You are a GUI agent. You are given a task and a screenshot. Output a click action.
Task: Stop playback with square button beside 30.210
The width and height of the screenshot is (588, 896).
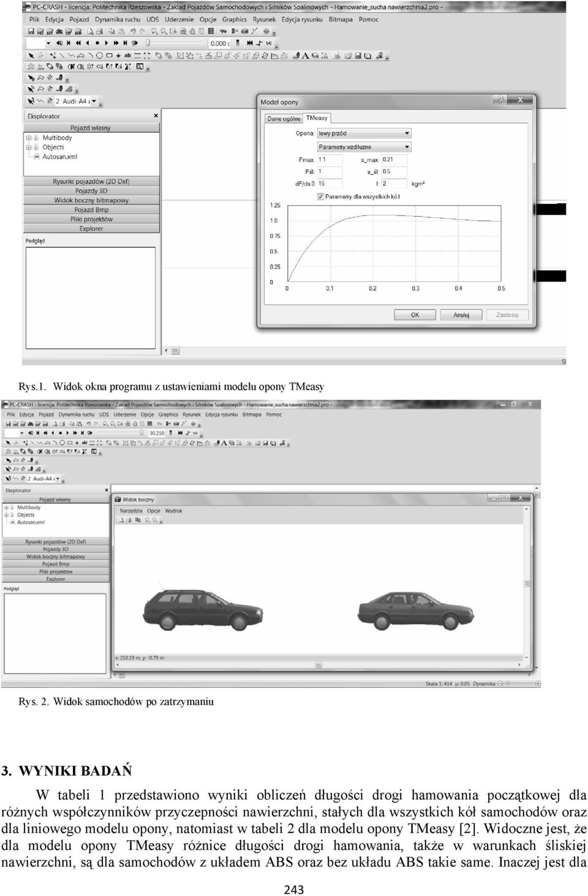coord(60,432)
